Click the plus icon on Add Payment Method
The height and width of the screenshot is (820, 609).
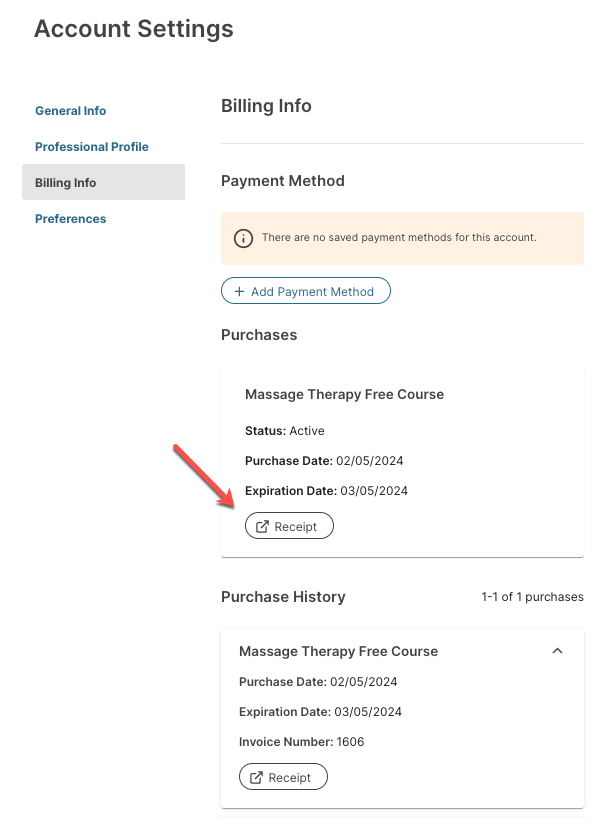point(239,292)
